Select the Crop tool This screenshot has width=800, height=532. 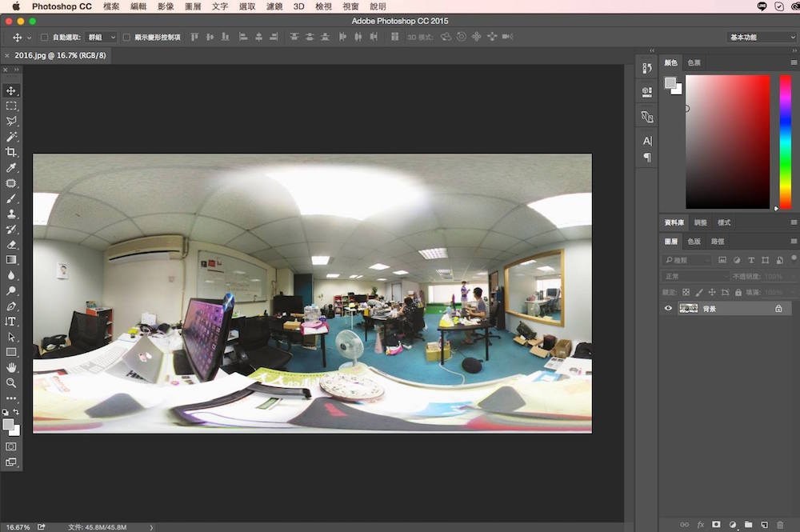coord(11,152)
